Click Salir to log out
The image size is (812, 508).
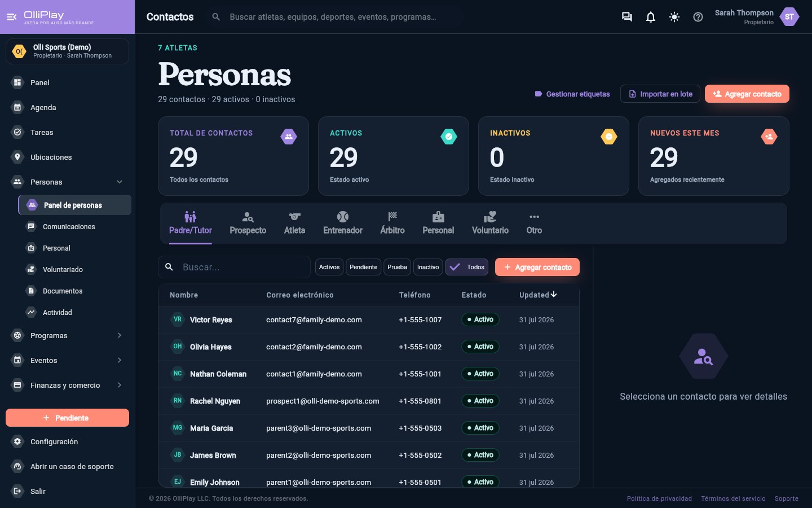click(67, 491)
